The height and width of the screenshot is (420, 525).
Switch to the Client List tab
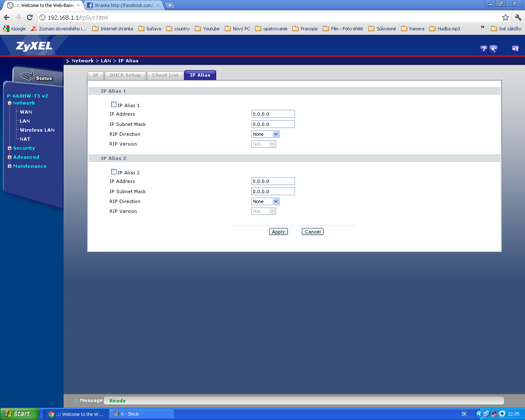[x=165, y=75]
